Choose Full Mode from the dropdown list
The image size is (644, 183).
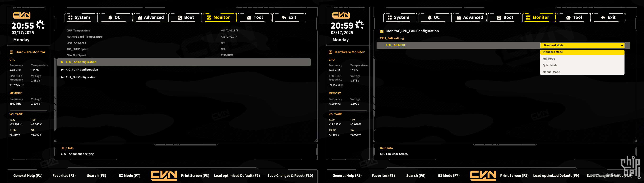[582, 59]
